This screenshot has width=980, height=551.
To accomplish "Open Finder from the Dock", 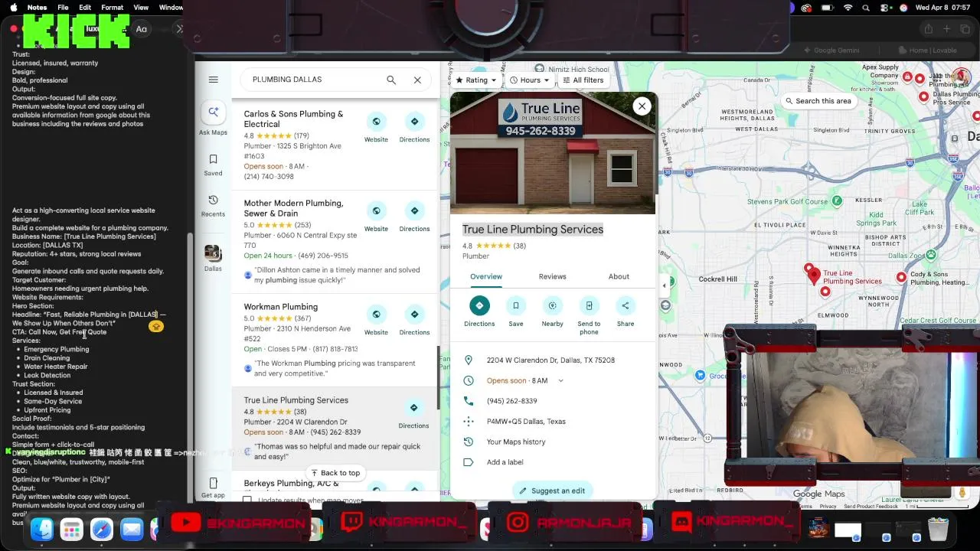I will 42,529.
